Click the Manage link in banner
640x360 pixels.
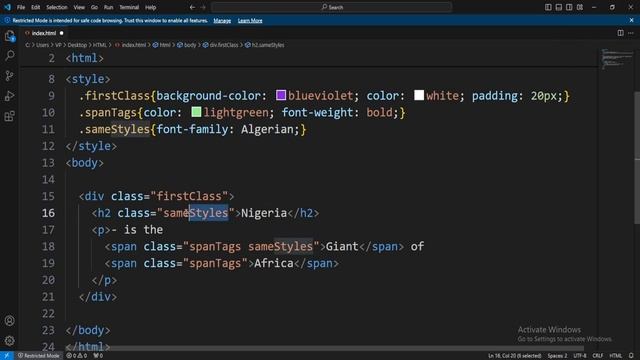click(222, 20)
